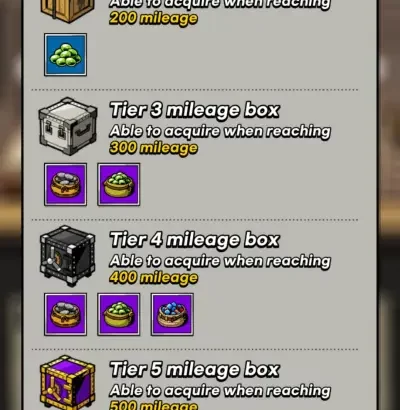Select the Tier 5 purple gold box
400x410 pixels.
(x=68, y=383)
